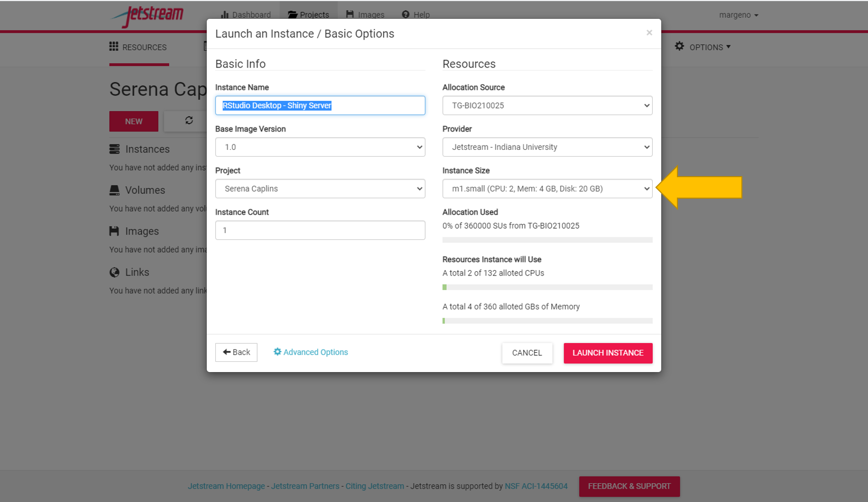Close the Launch an Instance dialog
The height and width of the screenshot is (502, 868).
[649, 33]
